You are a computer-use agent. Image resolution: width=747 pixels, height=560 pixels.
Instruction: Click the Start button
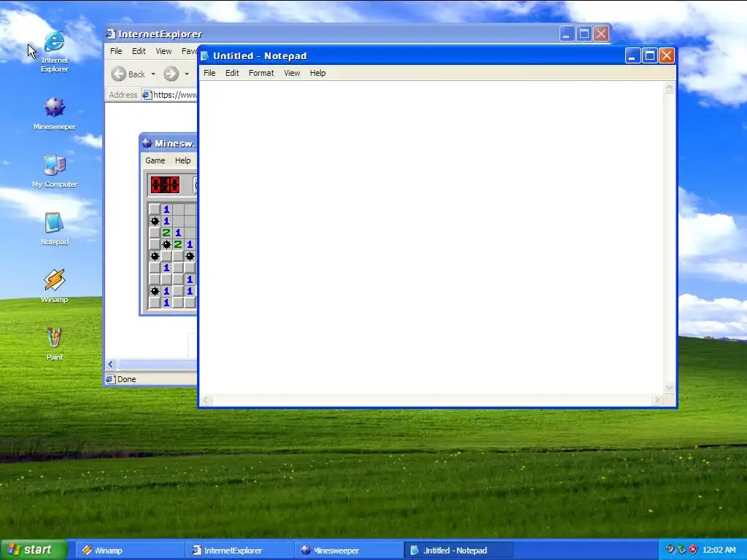[x=34, y=550]
